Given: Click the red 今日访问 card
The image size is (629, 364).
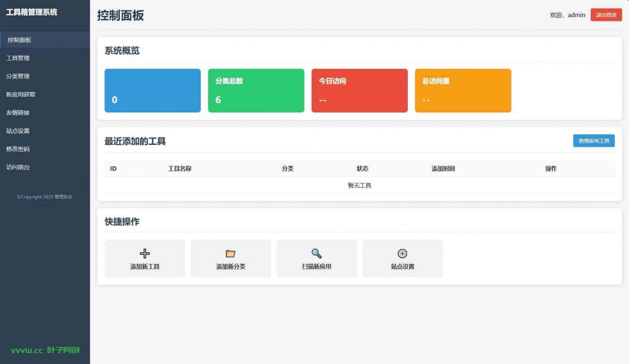Looking at the screenshot, I should 359,91.
